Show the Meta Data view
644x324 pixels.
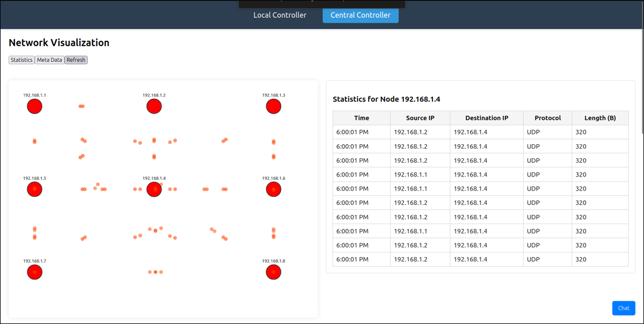click(x=49, y=60)
